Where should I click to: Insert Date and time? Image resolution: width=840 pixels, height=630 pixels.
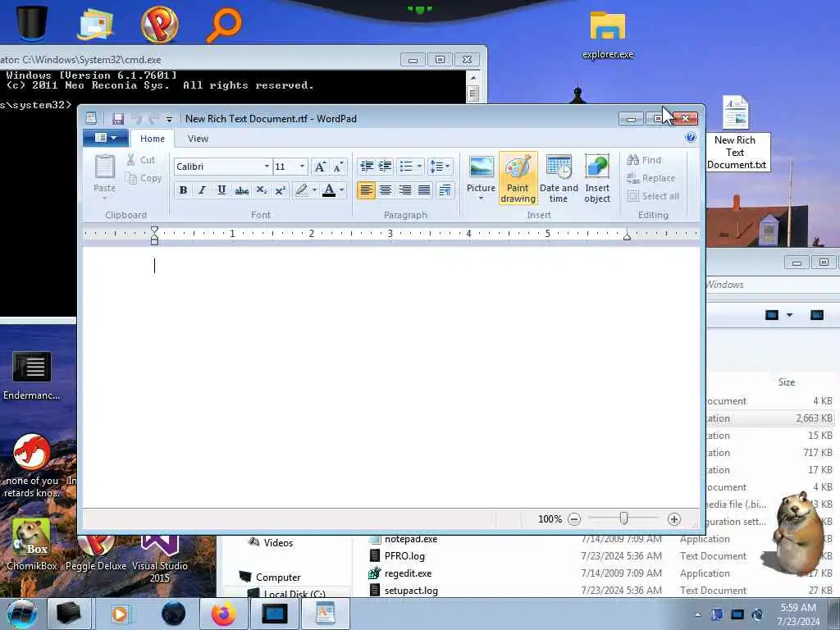point(559,178)
